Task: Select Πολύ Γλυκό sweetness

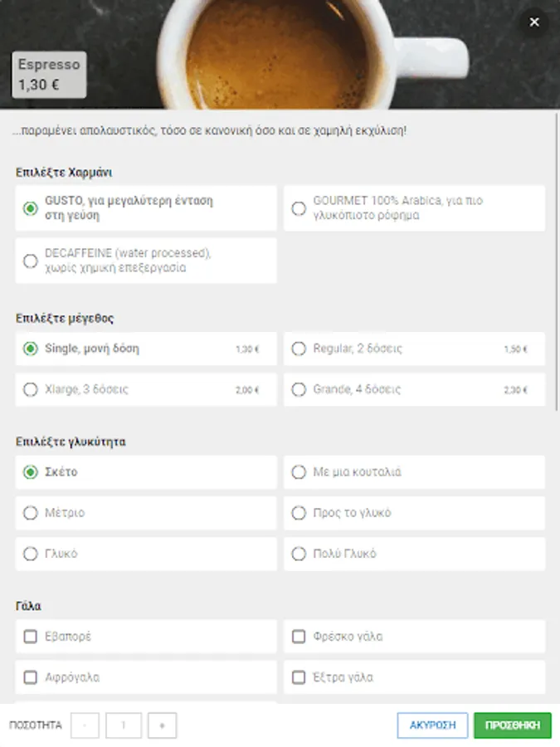Action: [299, 554]
